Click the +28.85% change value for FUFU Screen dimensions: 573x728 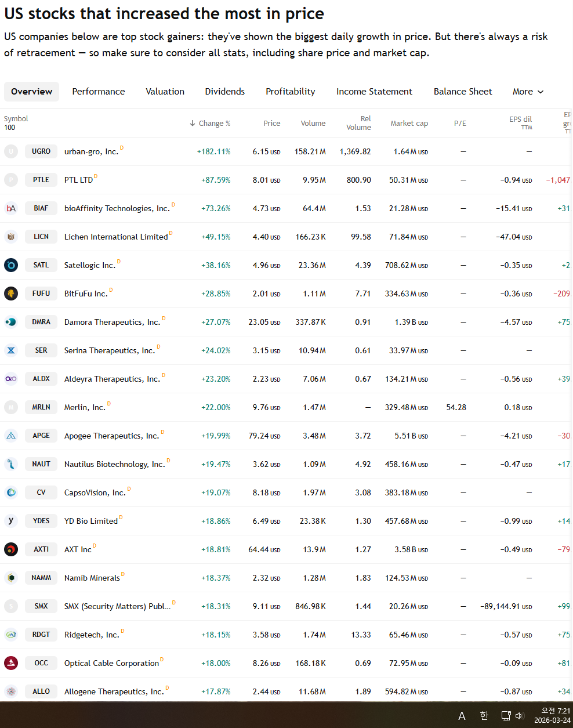pos(216,294)
